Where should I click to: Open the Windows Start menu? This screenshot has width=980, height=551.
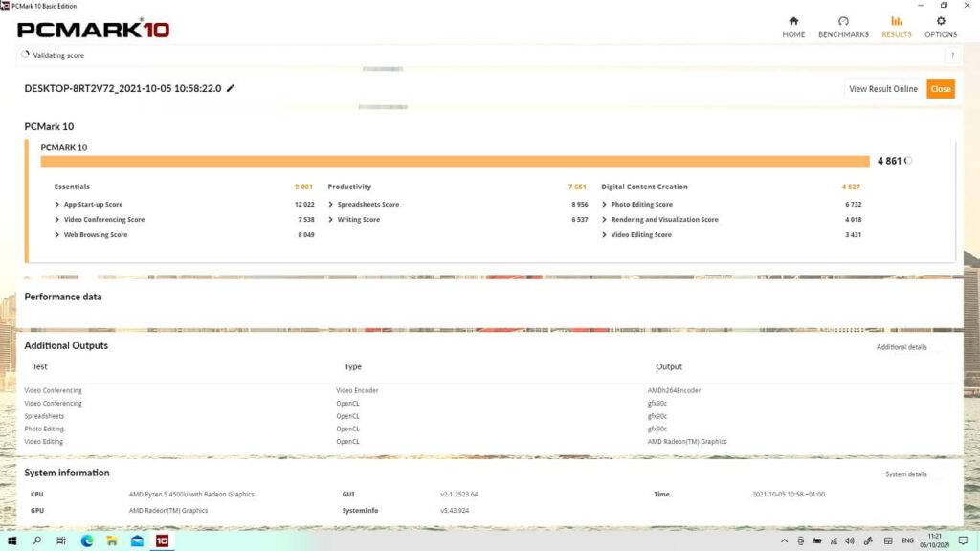(x=11, y=540)
